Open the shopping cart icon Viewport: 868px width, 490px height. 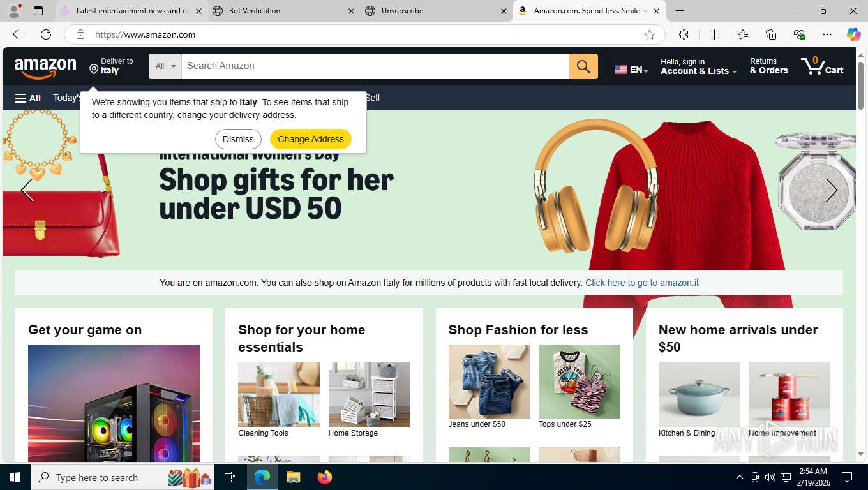click(x=822, y=66)
